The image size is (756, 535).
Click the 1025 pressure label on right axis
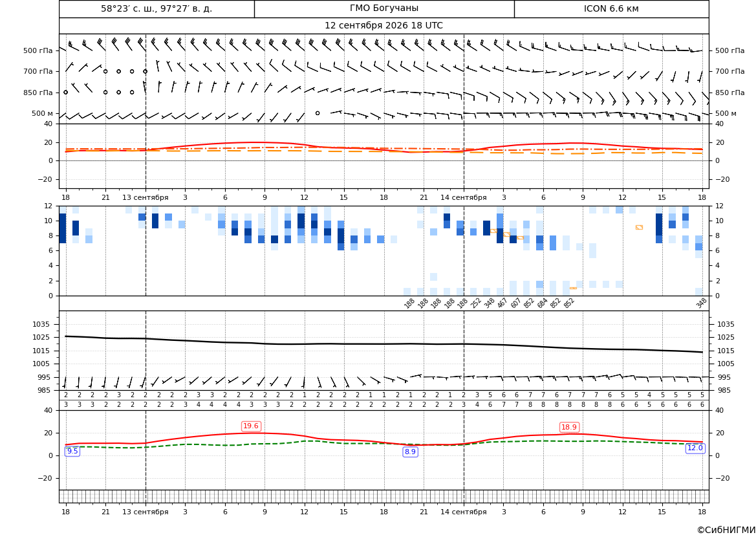[726, 337]
